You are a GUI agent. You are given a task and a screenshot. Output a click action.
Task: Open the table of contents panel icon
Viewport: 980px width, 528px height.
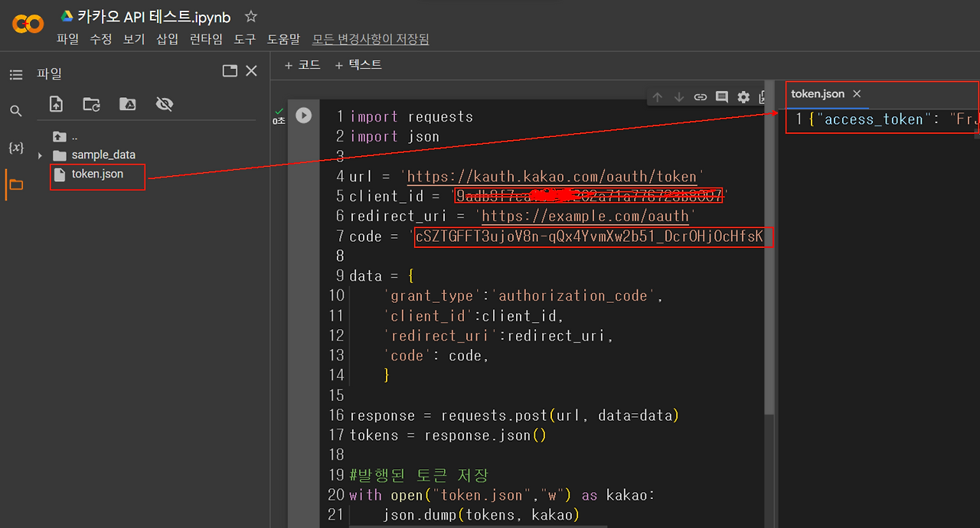(15, 73)
